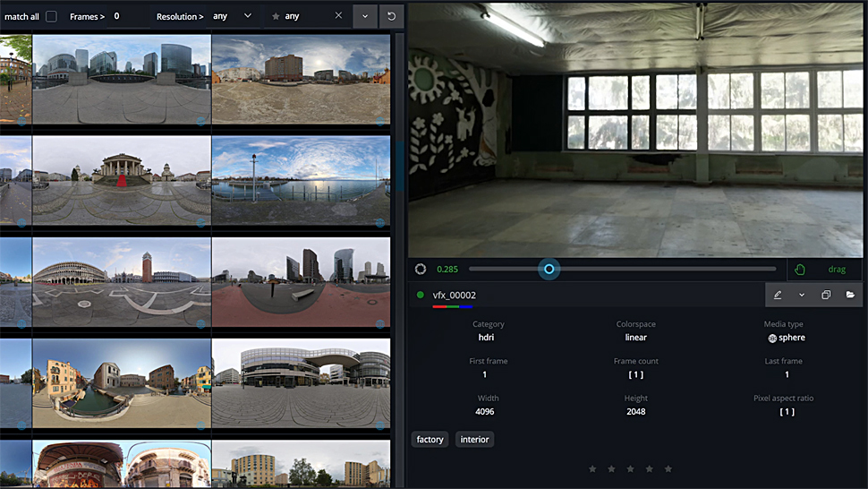Click the blue sphere badge on skyscrapers thumbnail

coord(201,121)
